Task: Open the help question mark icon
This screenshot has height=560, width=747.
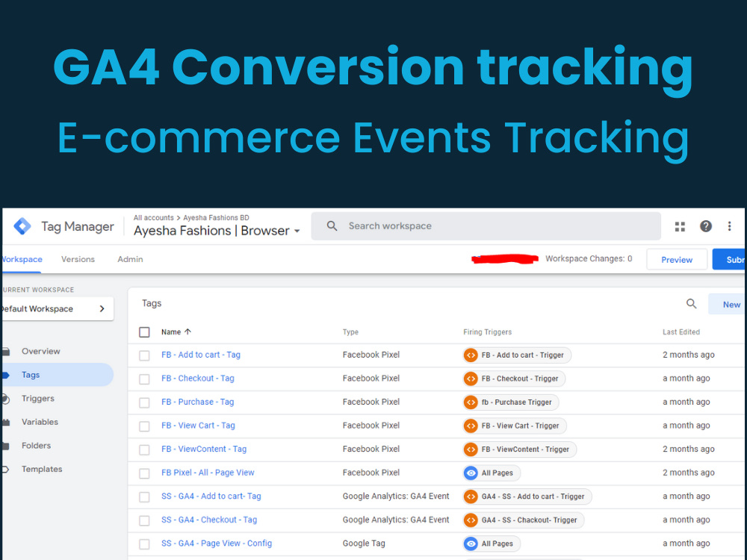Action: [706, 226]
